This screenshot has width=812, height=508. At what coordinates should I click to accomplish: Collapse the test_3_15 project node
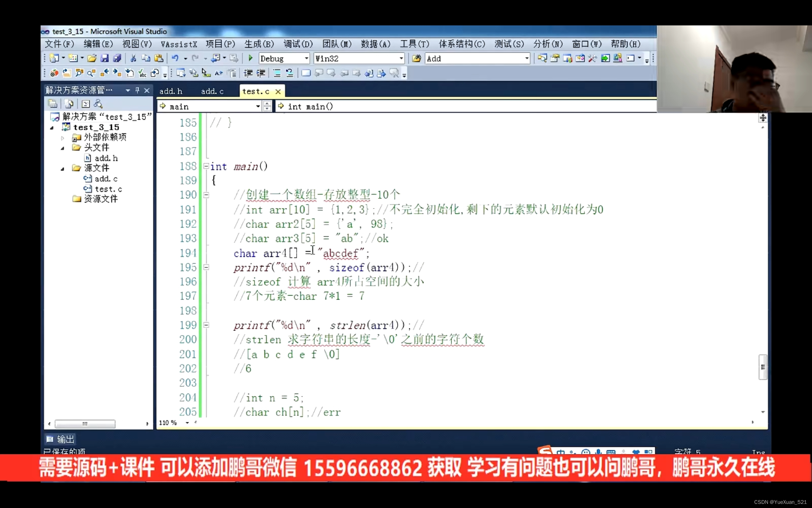(52, 128)
